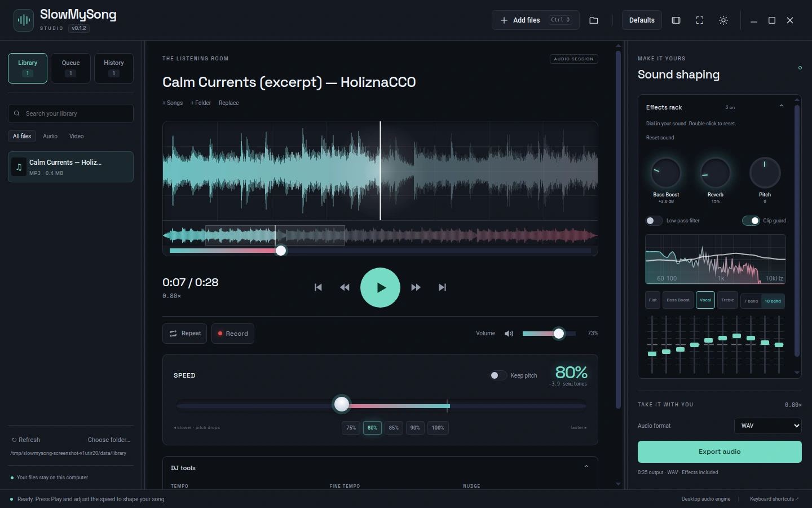Toggle the Keep pitch switch

tap(498, 375)
